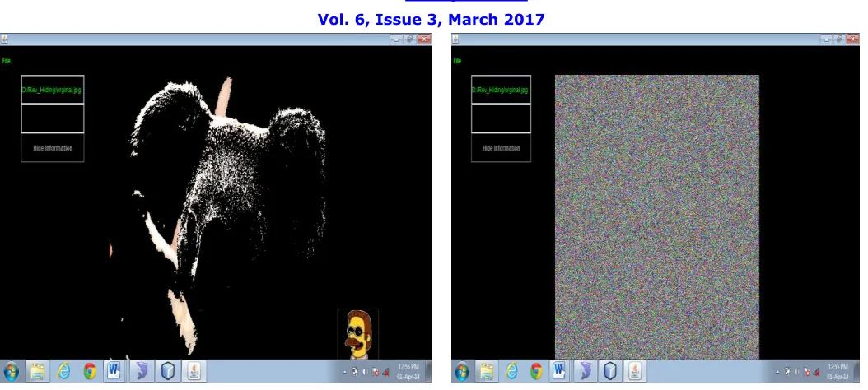Viewport: 868px width, 390px height.
Task: Launch Internet Explorer in elephant window taskbar
Action: click(63, 371)
